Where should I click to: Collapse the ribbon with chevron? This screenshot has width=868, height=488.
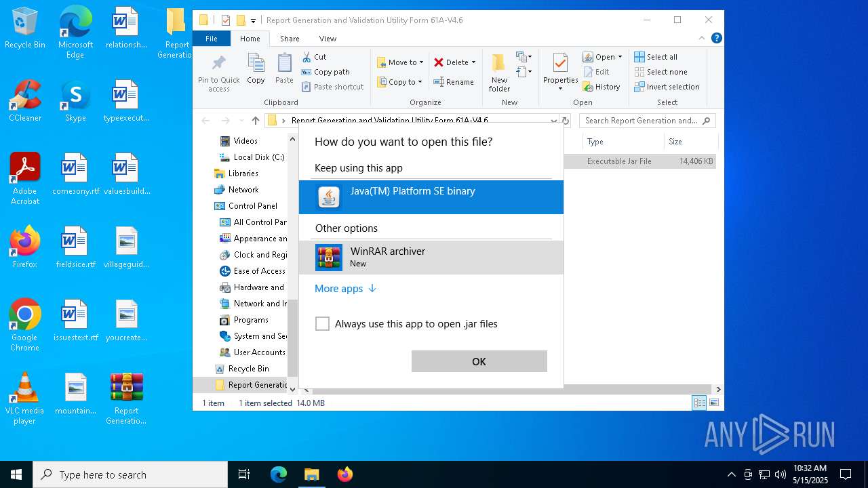702,39
